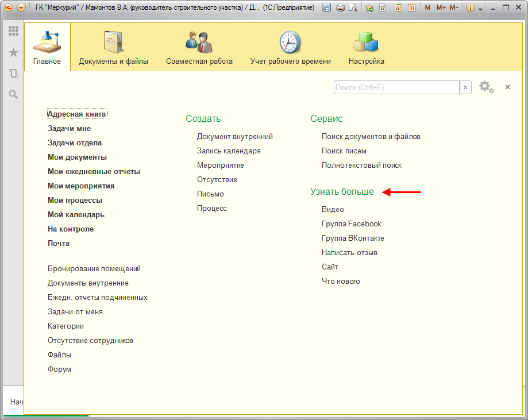Open Учет рабочего времени section

point(290,47)
